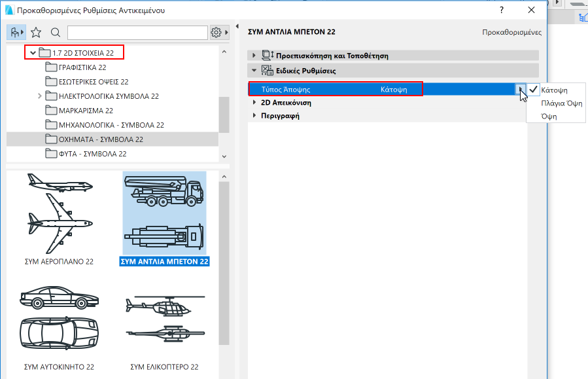The width and height of the screenshot is (588, 379).
Task: Click the magnifier search icon
Action: click(56, 33)
